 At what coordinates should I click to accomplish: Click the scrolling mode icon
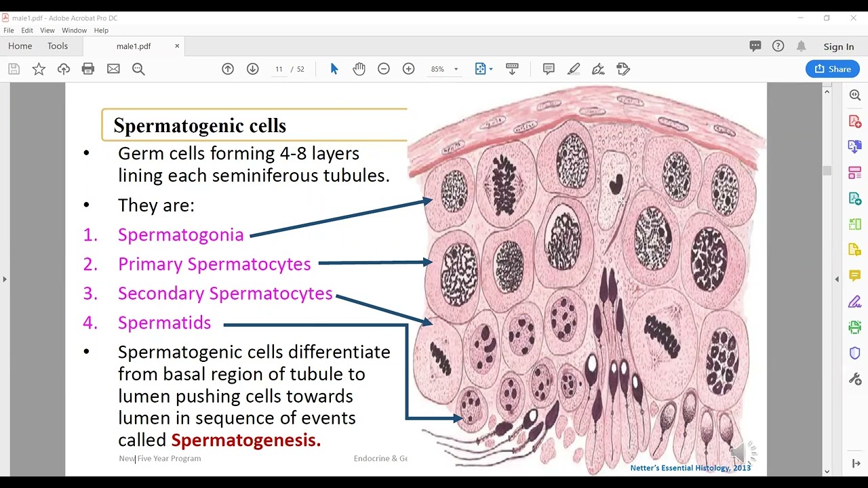[x=512, y=68]
